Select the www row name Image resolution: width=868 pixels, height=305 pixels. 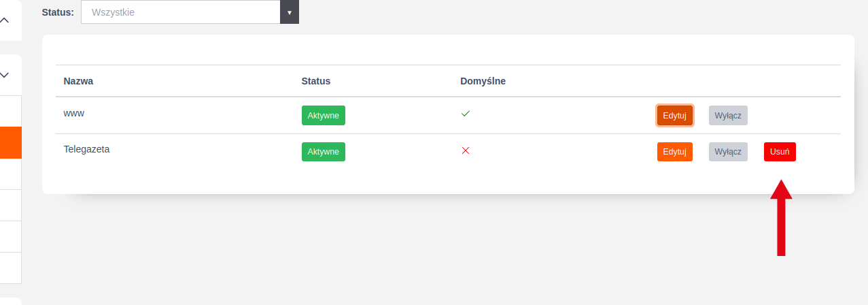73,114
